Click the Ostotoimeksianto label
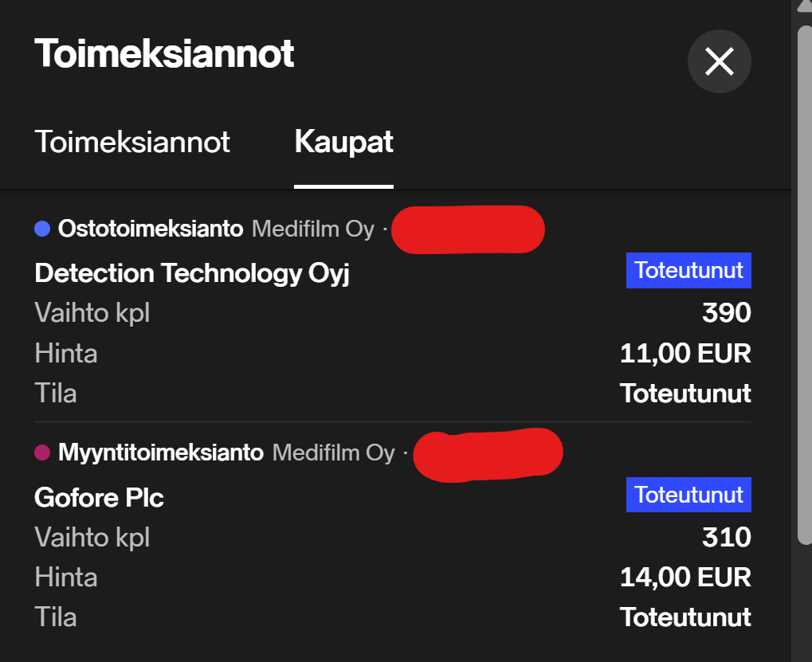The image size is (812, 662). [x=151, y=229]
